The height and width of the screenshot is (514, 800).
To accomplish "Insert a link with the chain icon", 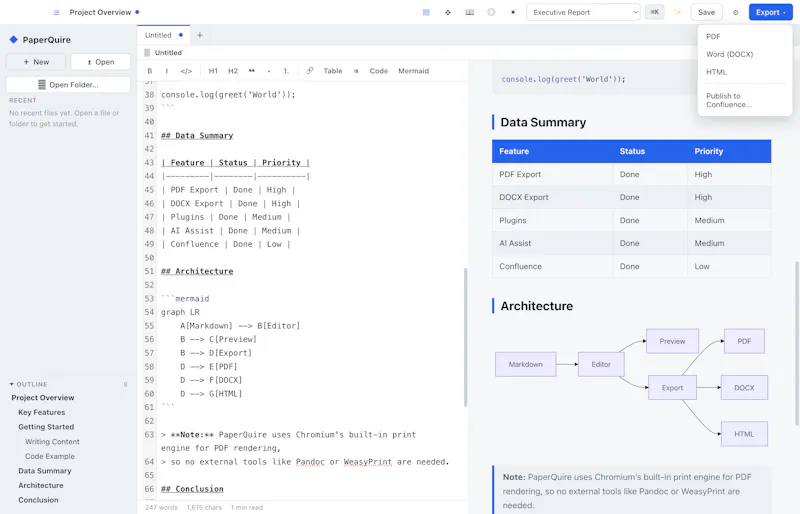I will (x=310, y=71).
